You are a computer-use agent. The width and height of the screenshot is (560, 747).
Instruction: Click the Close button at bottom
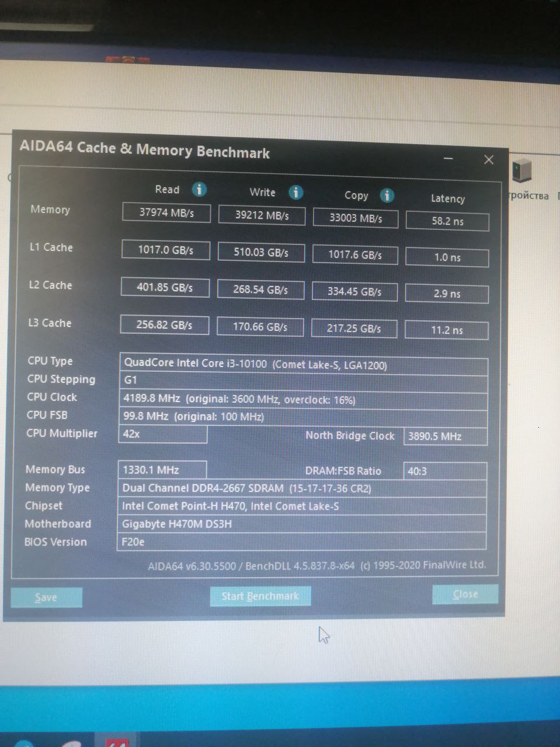point(465,594)
